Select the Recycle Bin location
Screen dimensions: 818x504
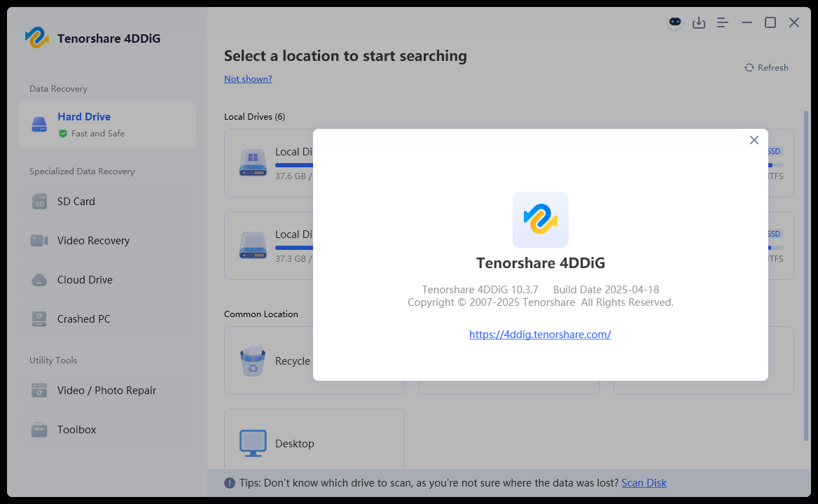pos(269,360)
